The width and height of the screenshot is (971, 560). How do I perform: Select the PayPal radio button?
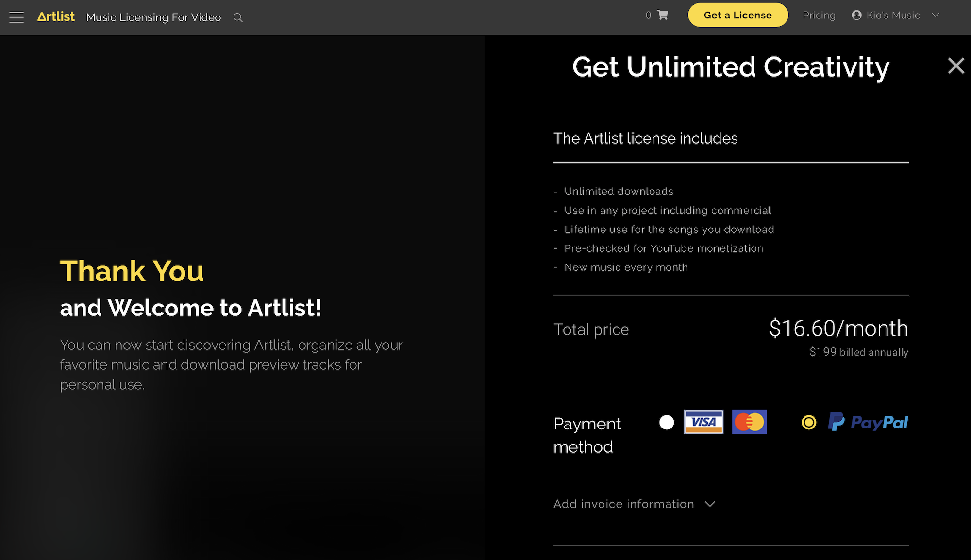pos(809,422)
